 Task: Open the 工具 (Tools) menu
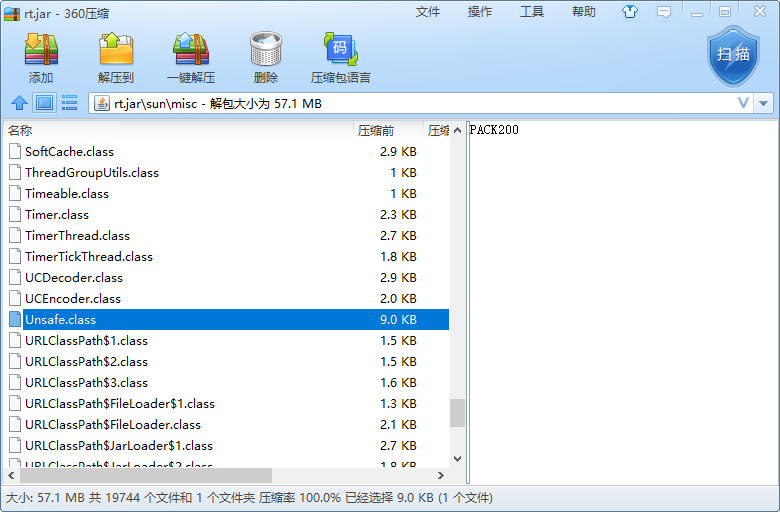pos(532,11)
